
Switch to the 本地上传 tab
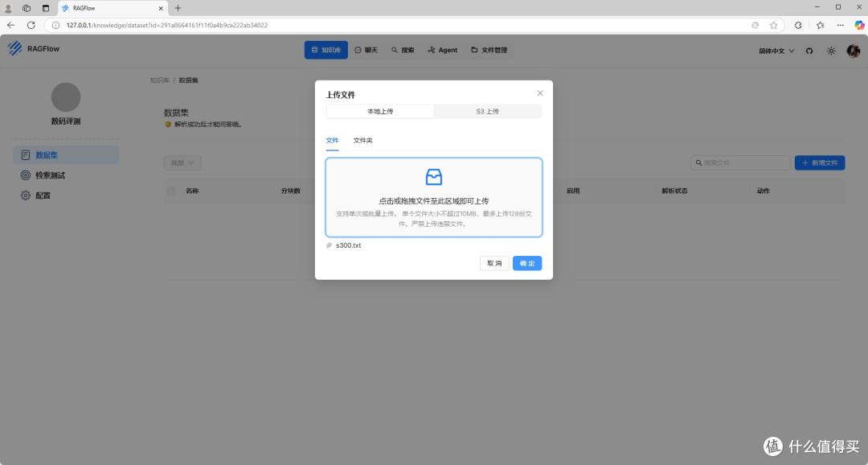click(380, 111)
